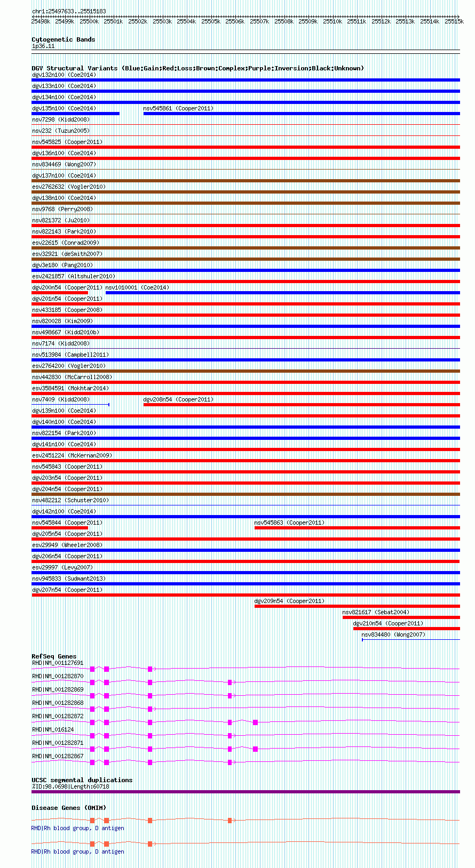Select the DGV Structural Variants track title
Viewport: 475px width, 868px height.
198,68
